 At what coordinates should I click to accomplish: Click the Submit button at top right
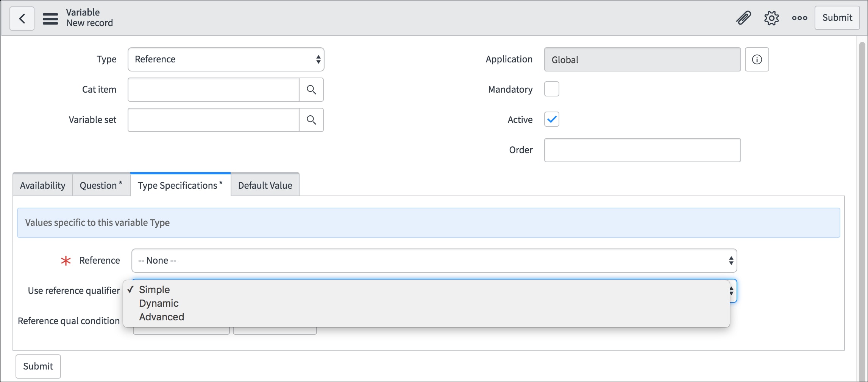coord(837,17)
